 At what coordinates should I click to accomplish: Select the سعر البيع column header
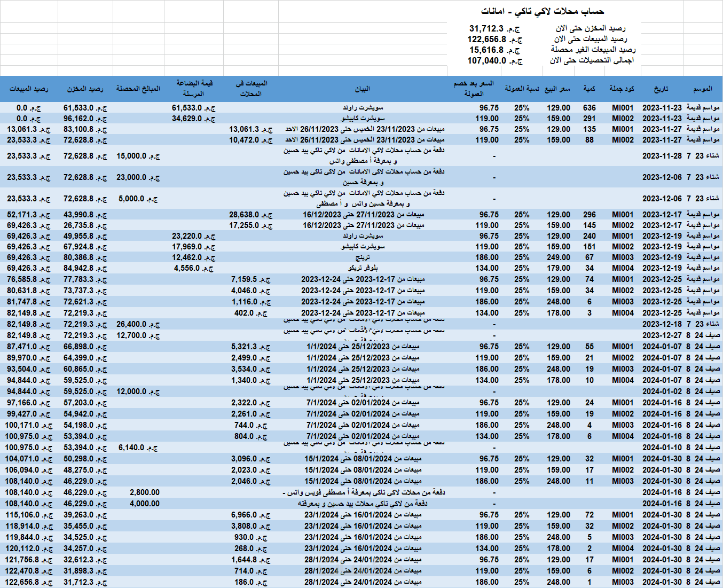coord(557,89)
